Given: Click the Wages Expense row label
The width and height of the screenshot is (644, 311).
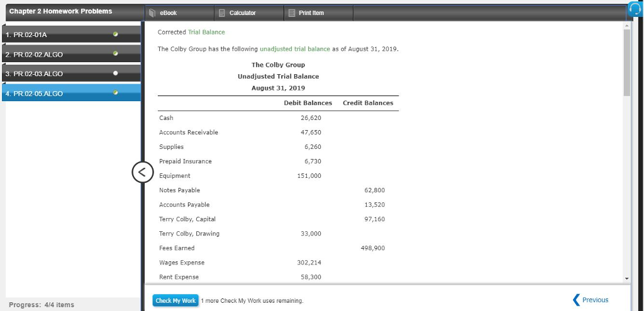Looking at the screenshot, I should click(182, 263).
